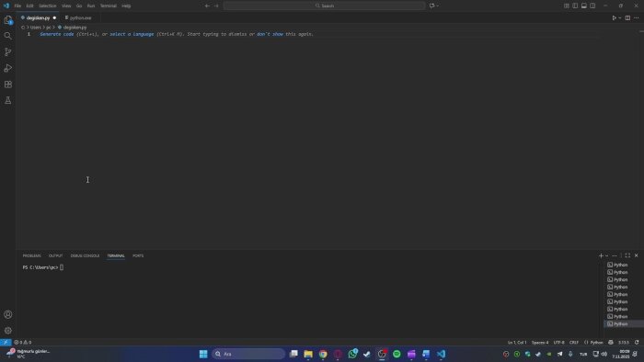Click the pc breadcrumb segment
This screenshot has width=644, height=362.
point(49,28)
